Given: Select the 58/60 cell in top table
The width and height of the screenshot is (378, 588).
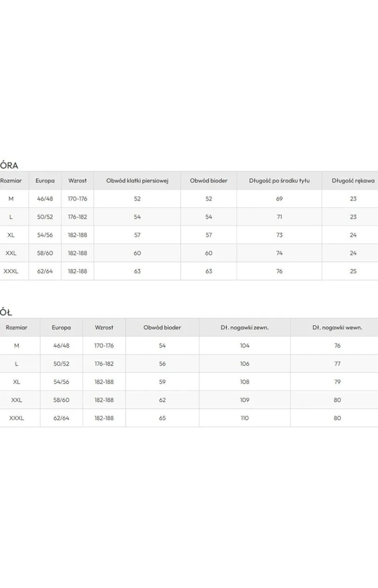Looking at the screenshot, I should (45, 253).
